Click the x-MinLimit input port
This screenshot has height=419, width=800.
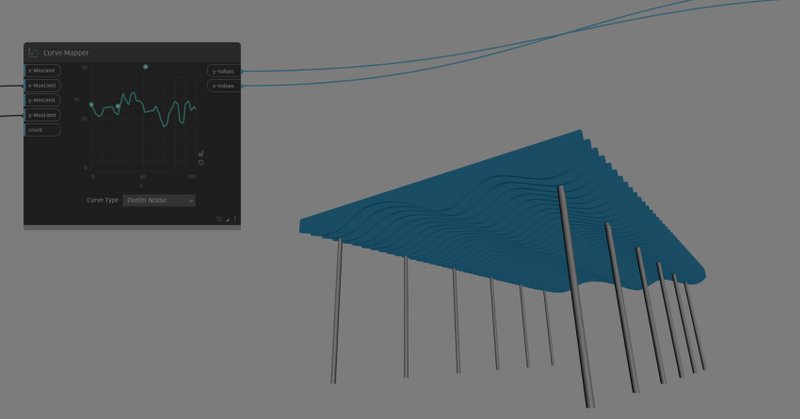42,70
